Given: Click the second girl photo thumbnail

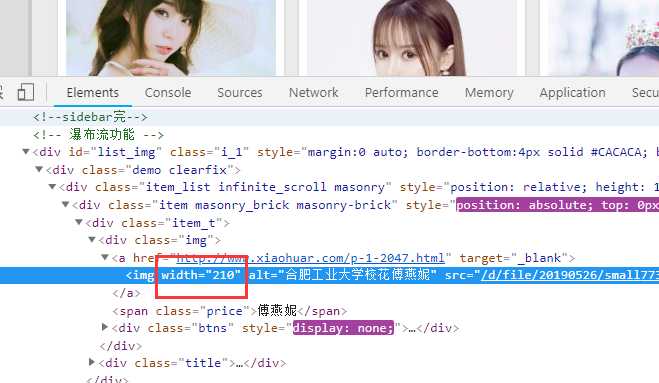Looking at the screenshot, I should point(412,38).
